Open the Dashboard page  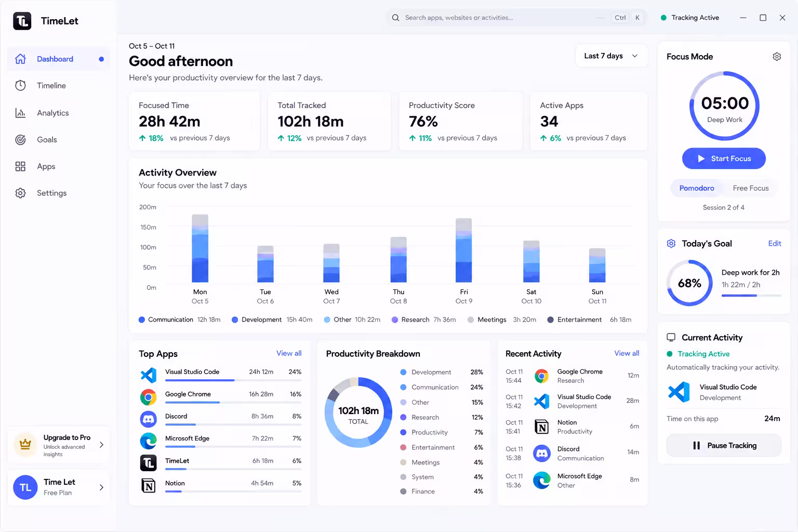(x=58, y=59)
